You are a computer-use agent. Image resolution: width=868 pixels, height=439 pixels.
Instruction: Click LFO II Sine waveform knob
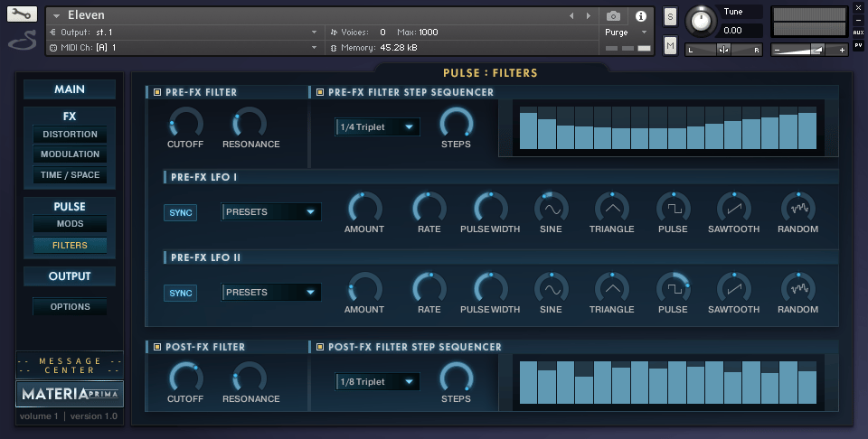click(551, 289)
